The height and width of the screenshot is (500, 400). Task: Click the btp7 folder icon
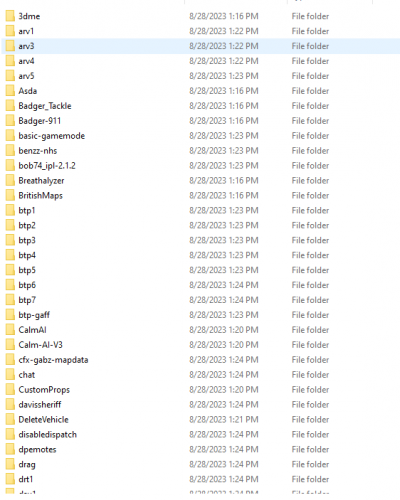pos(10,300)
